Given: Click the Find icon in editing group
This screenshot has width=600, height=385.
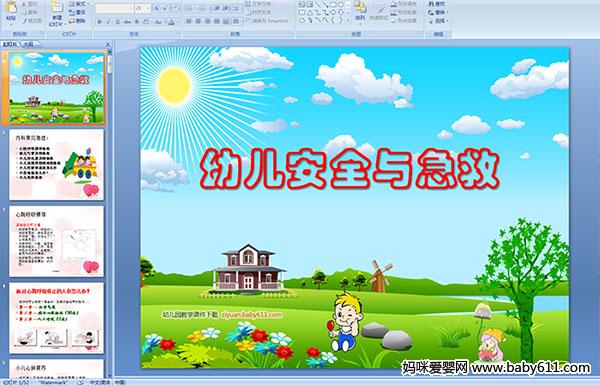Looking at the screenshot, I should pyautogui.click(x=438, y=4).
